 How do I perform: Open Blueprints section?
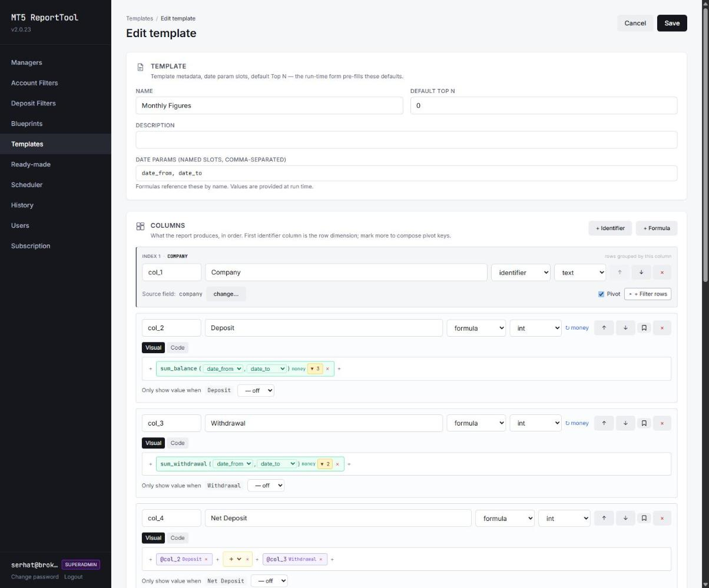click(x=26, y=124)
